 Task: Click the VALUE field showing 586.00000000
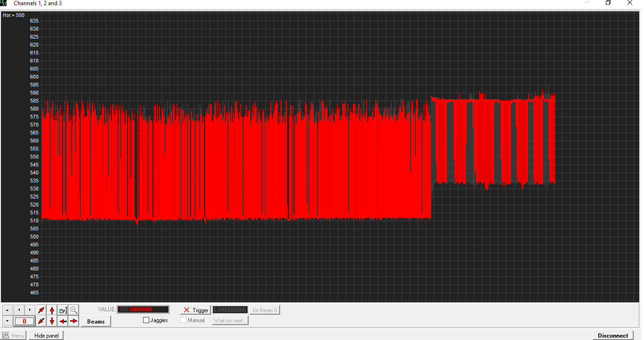143,309
